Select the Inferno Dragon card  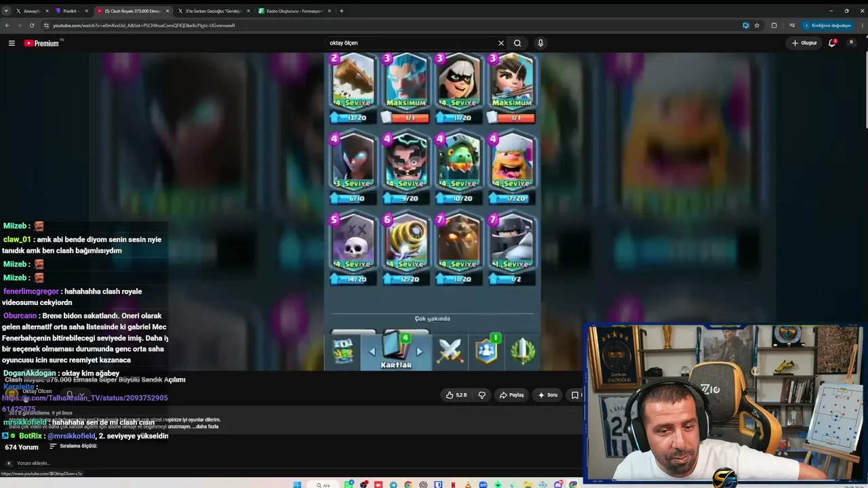[x=459, y=169]
